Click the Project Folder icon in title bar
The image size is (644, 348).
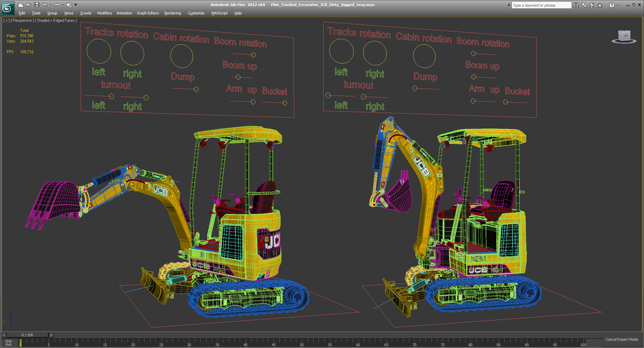pos(68,5)
